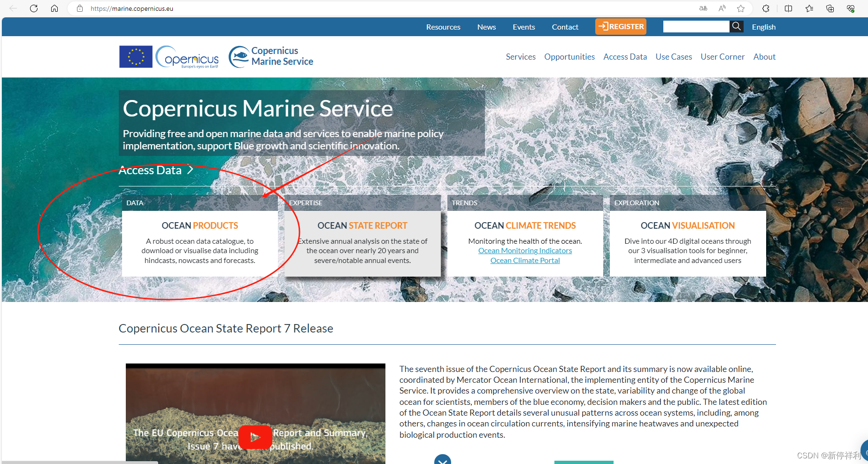The width and height of the screenshot is (868, 464).
Task: Click the DATA card header label
Action: click(x=135, y=203)
